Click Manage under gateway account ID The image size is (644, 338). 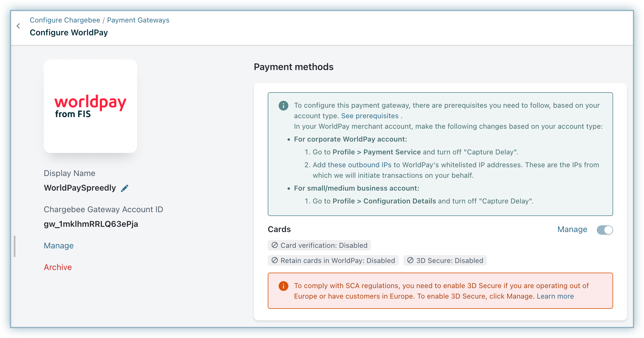[59, 246]
